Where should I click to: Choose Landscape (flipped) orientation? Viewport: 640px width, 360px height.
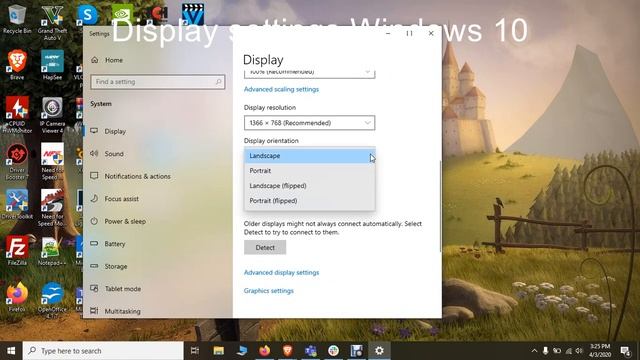[x=309, y=186]
